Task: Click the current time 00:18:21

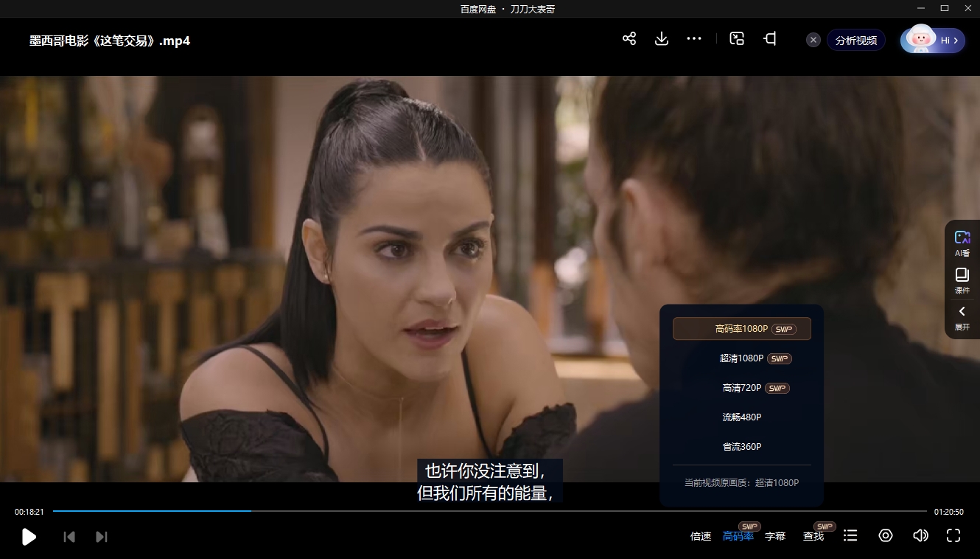Action: 29,512
